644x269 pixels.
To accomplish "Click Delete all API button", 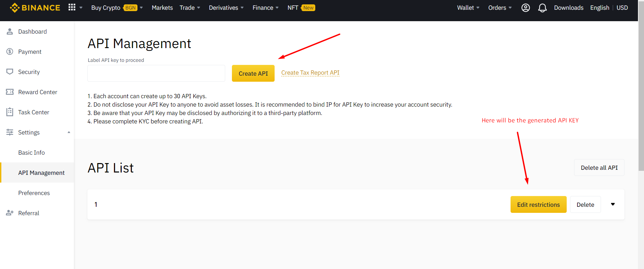I will click(599, 167).
